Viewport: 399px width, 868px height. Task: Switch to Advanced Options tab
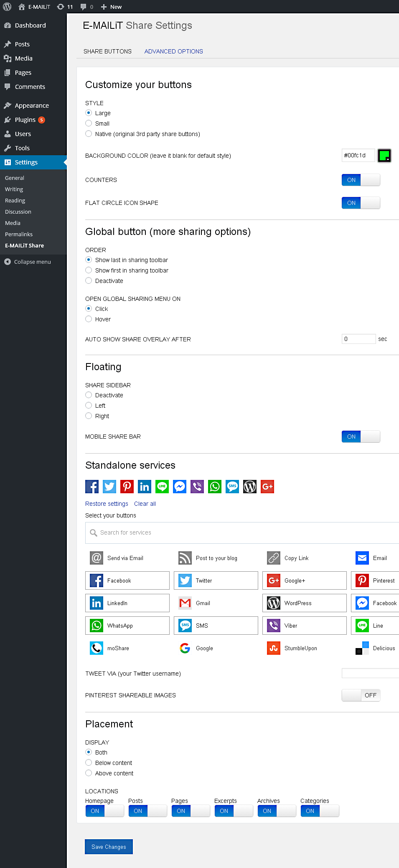(174, 51)
